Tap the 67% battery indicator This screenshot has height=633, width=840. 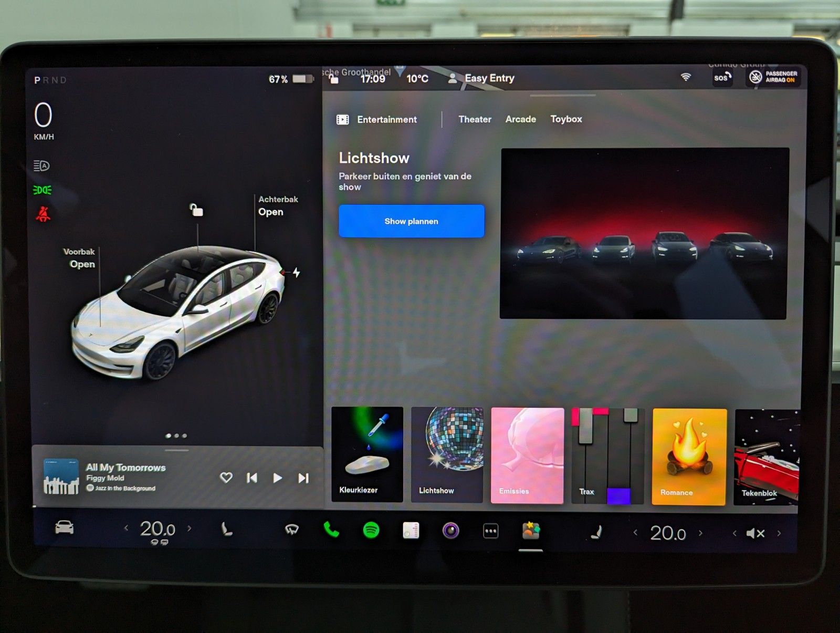coord(291,79)
